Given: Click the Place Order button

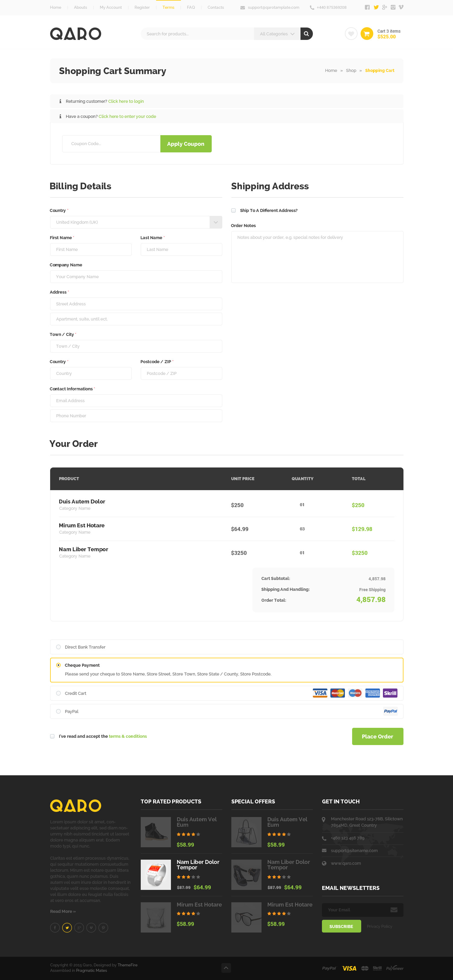Looking at the screenshot, I should tap(377, 736).
